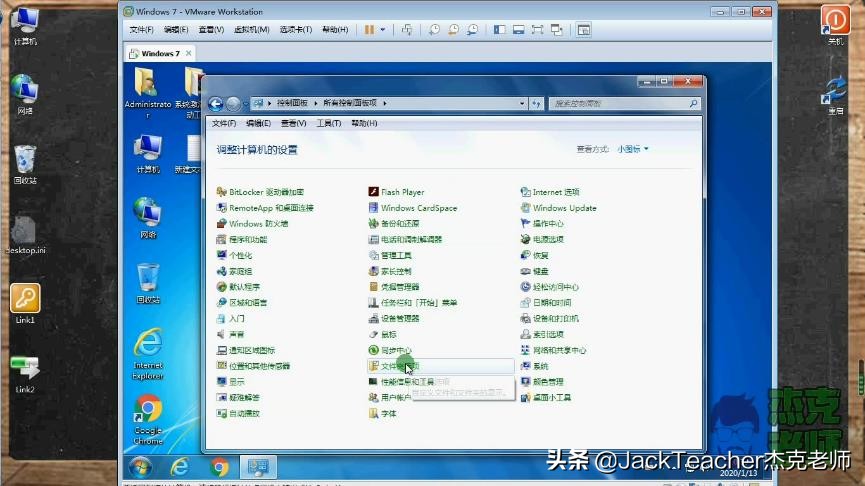865x486 pixels.
Task: Open 凭据管理器 item
Action: coord(394,287)
